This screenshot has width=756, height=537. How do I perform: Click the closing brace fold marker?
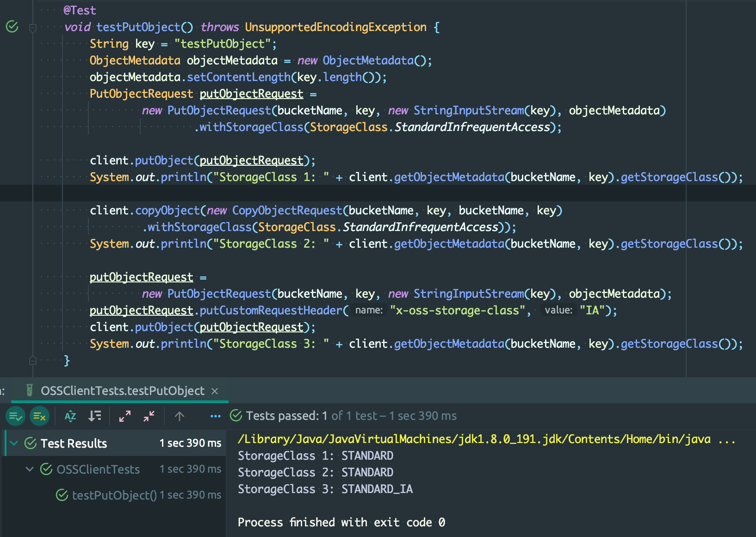click(33, 360)
